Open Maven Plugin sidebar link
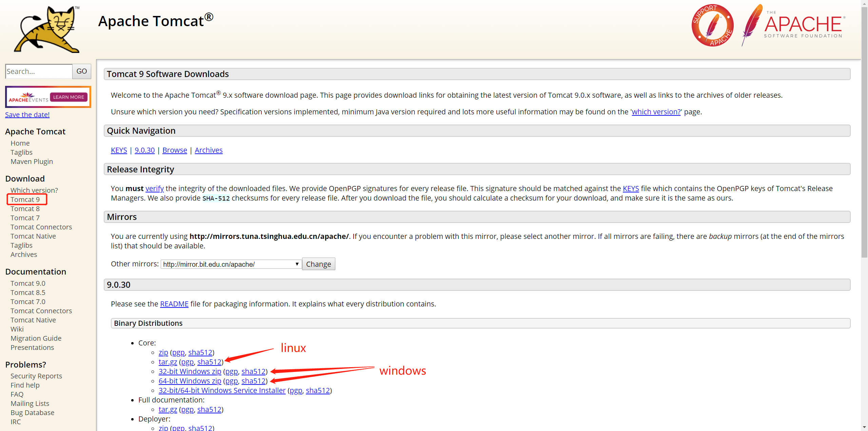The width and height of the screenshot is (868, 431). [x=32, y=162]
